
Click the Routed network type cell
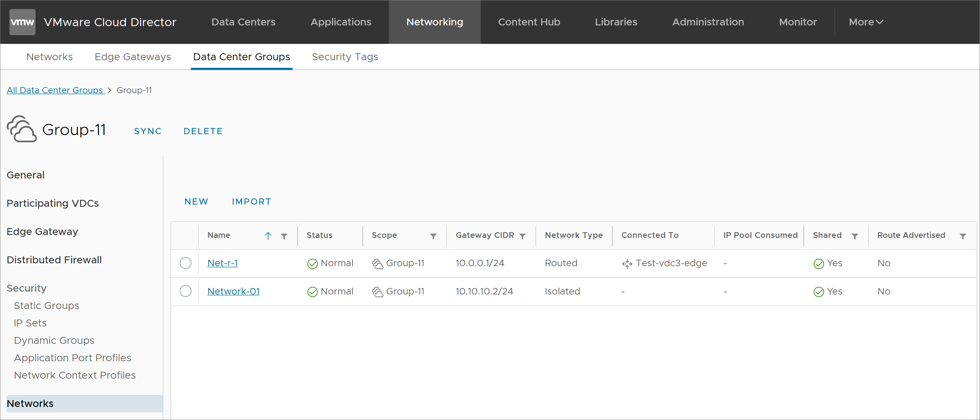(x=561, y=263)
